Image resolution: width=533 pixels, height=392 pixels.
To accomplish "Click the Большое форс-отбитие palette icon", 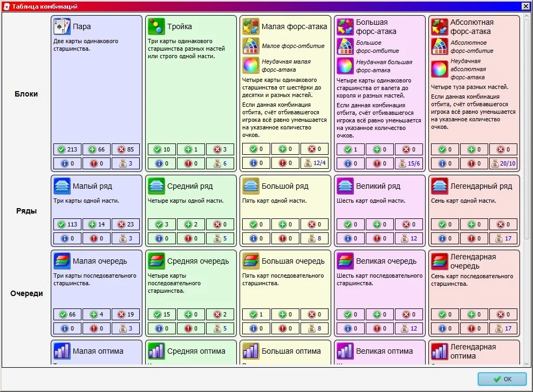I will pos(345,46).
